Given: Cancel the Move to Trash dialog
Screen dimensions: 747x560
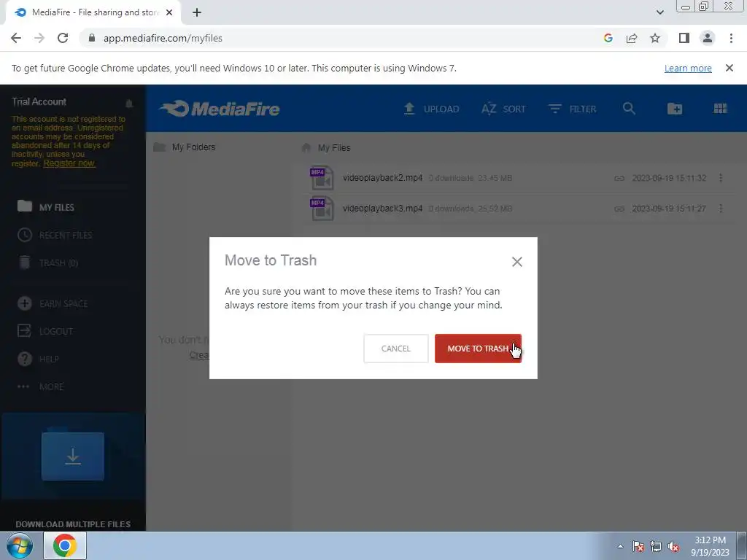Looking at the screenshot, I should point(396,349).
